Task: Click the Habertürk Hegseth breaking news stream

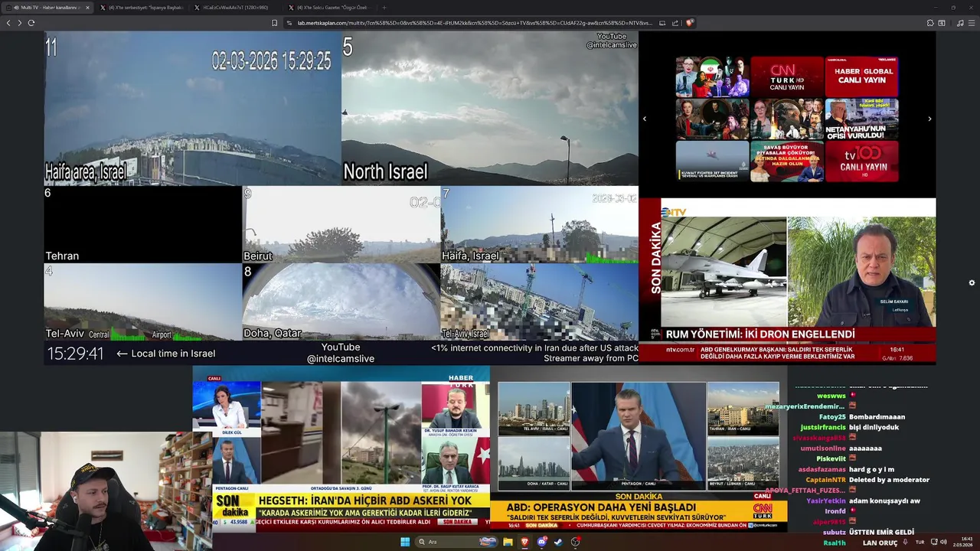Action: (x=341, y=448)
